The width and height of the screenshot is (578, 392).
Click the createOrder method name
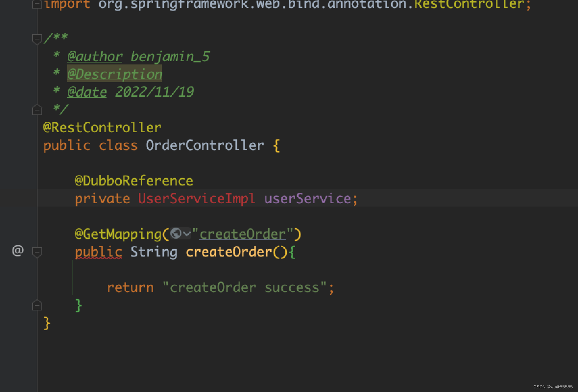coord(229,252)
